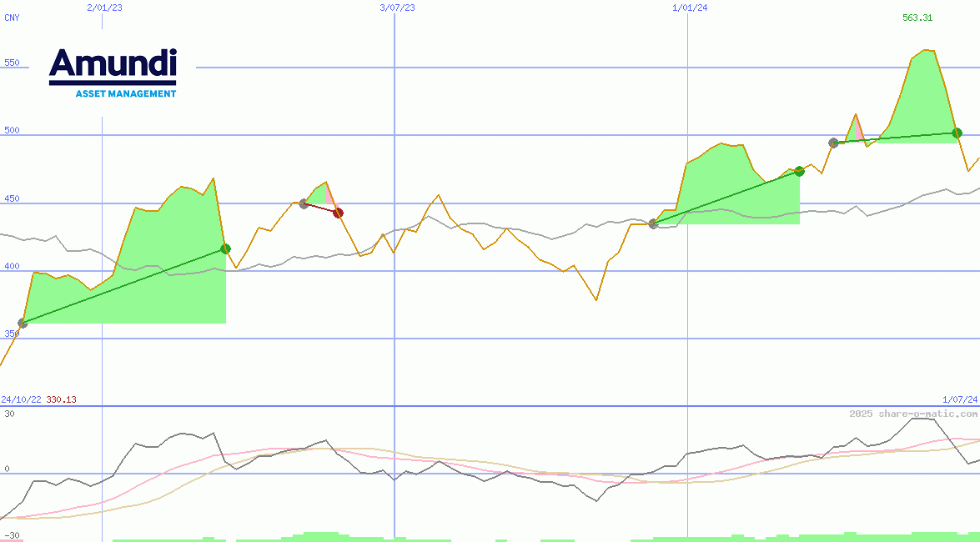Click the 3/07/23 date axis label
The height and width of the screenshot is (542, 980).
point(397,8)
